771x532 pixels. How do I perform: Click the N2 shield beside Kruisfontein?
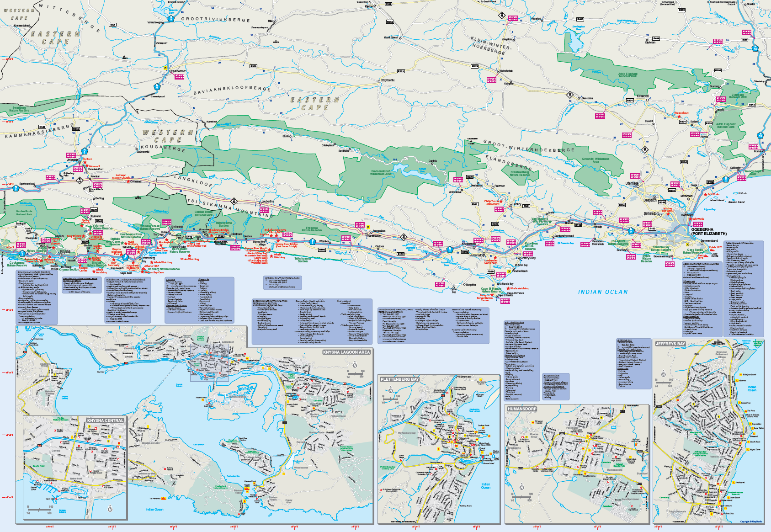click(450, 250)
